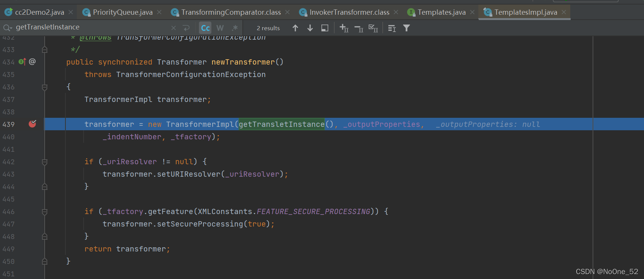Viewport: 644px width, 279px height.
Task: Click _tfactory argument on line 440
Action: click(191, 137)
